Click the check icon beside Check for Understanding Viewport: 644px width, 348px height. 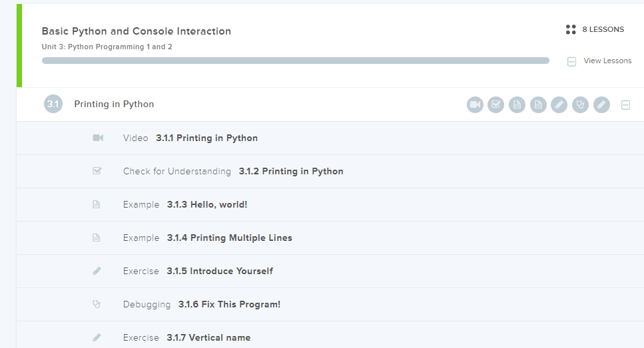click(97, 171)
